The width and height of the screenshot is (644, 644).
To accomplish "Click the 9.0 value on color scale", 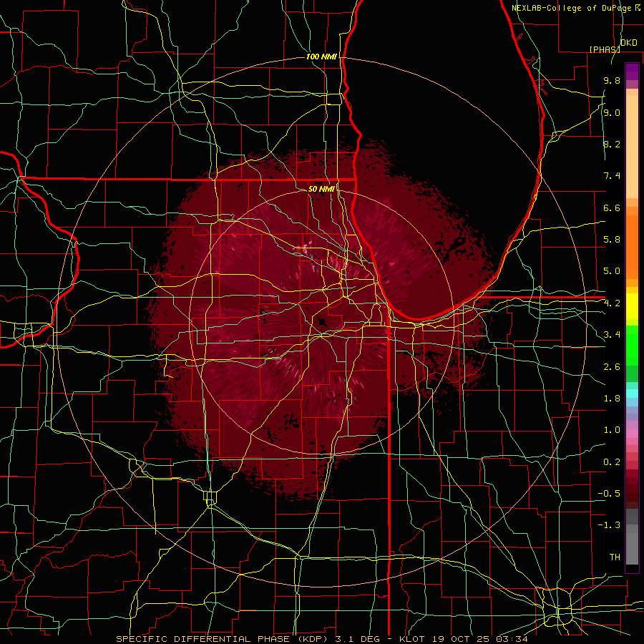I will tap(612, 112).
